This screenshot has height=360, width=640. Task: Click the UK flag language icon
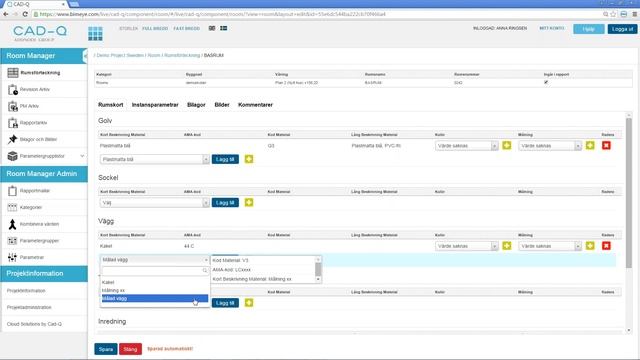click(x=212, y=28)
